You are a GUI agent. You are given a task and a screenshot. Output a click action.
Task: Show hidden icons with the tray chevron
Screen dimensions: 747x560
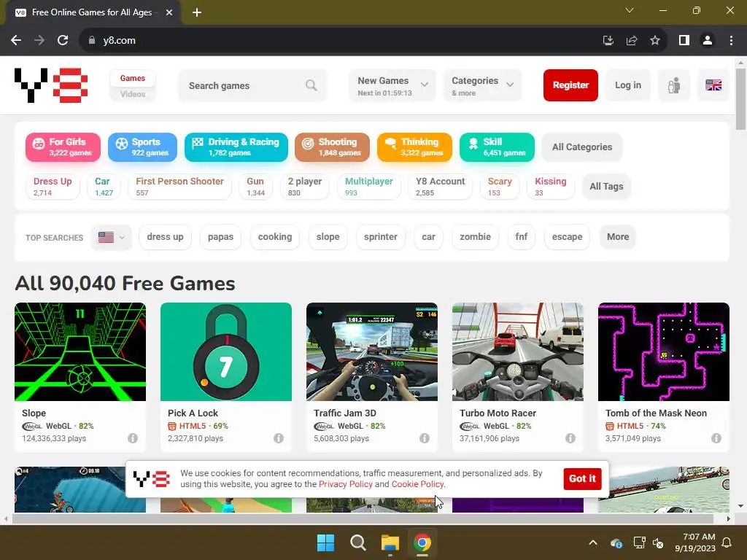pos(593,542)
